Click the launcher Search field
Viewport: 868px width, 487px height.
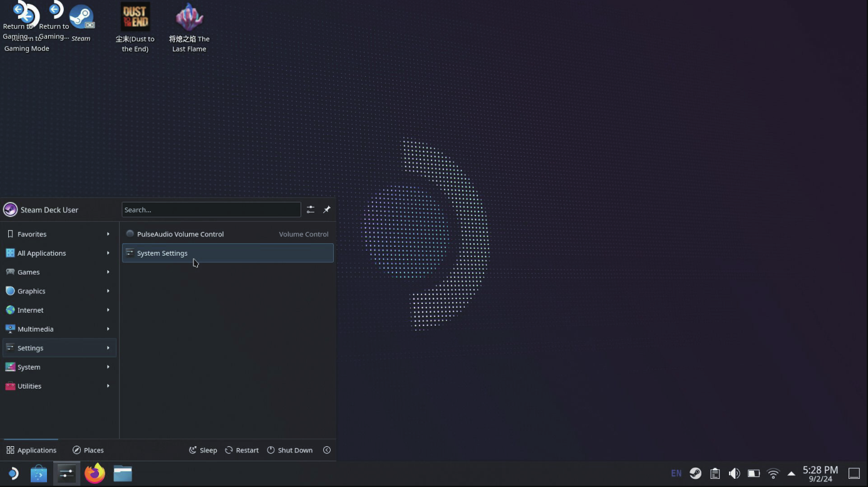210,210
